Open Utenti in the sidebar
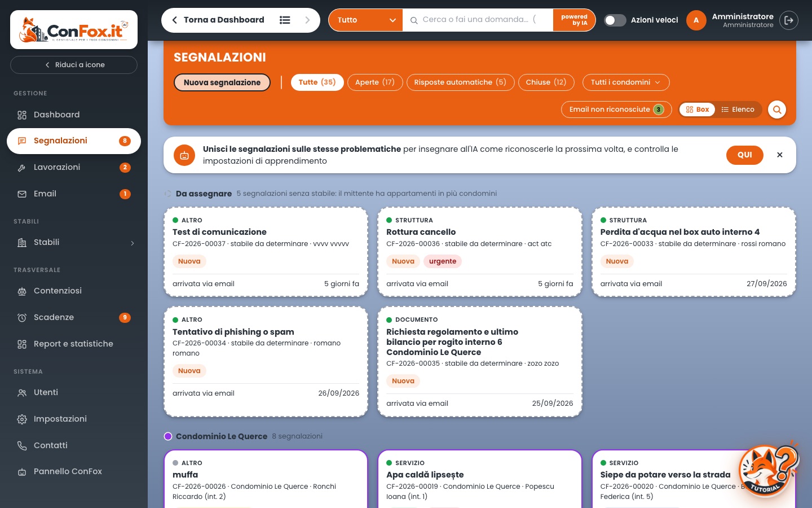Image resolution: width=812 pixels, height=508 pixels. 74,392
